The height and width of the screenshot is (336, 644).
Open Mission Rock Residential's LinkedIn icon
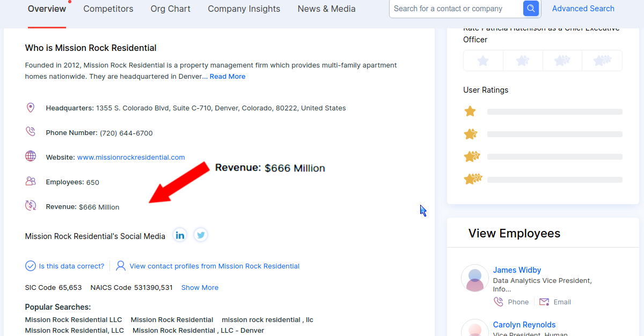coord(180,235)
